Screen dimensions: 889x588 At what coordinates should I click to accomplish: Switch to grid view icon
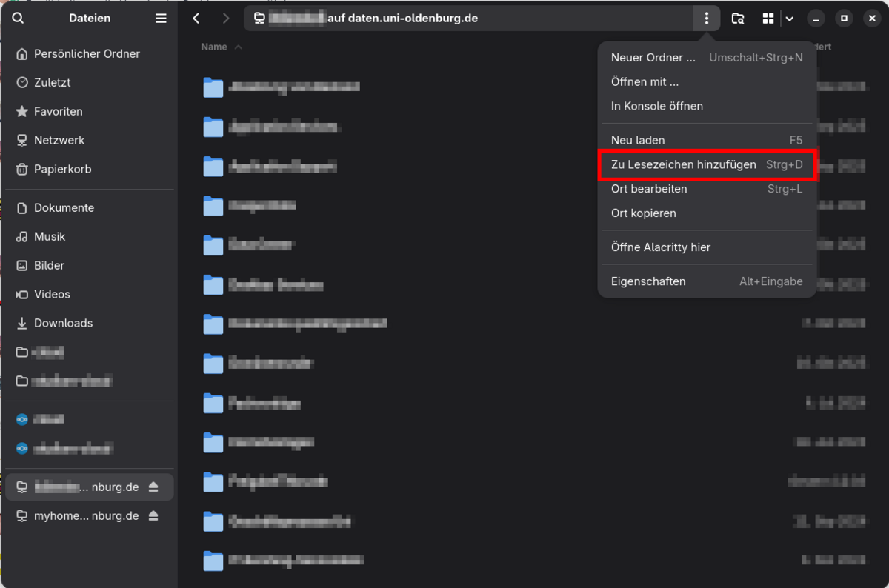[768, 19]
